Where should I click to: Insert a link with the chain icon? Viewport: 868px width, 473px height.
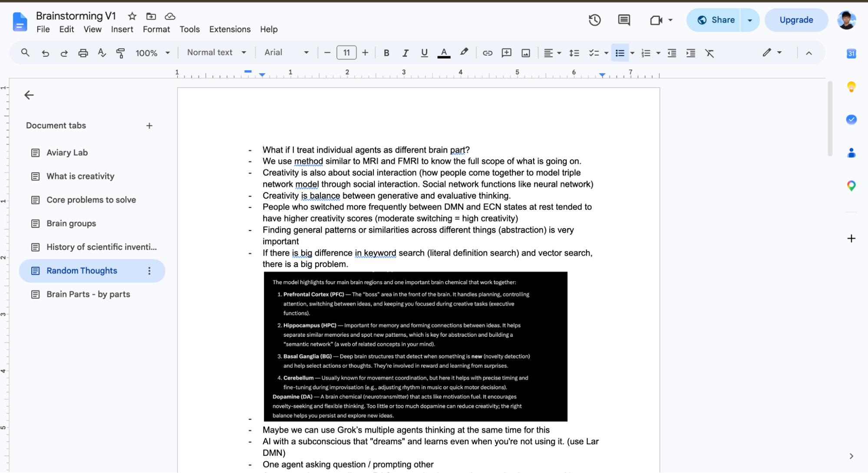[488, 53]
